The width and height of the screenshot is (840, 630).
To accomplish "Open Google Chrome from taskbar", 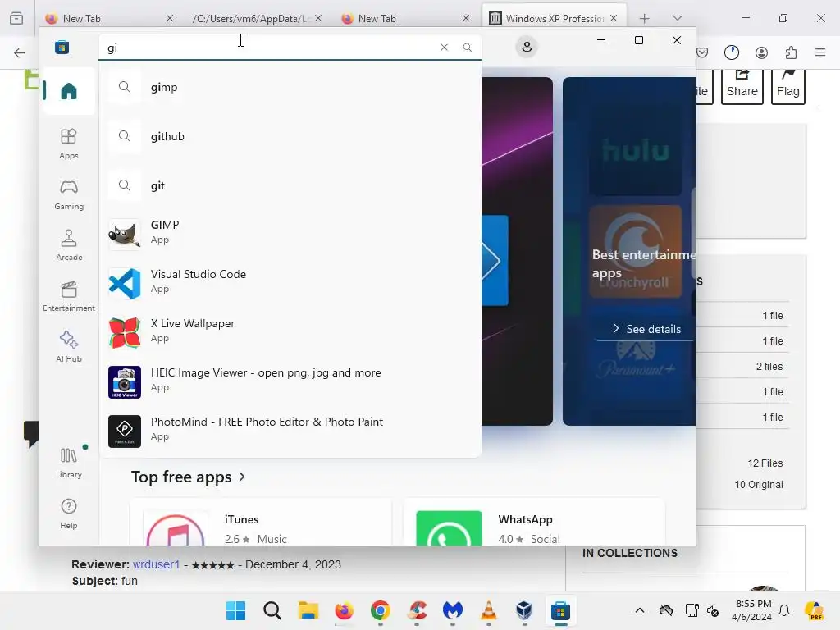I will [x=381, y=610].
